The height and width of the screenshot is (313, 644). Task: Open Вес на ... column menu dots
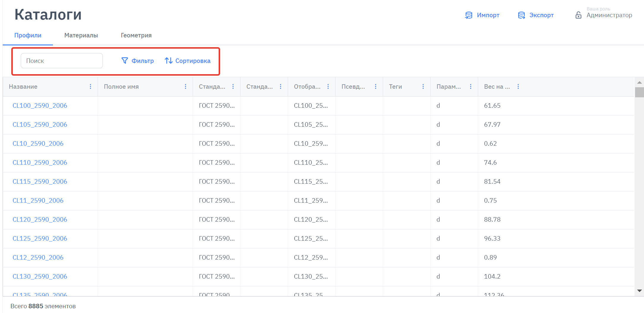click(518, 86)
